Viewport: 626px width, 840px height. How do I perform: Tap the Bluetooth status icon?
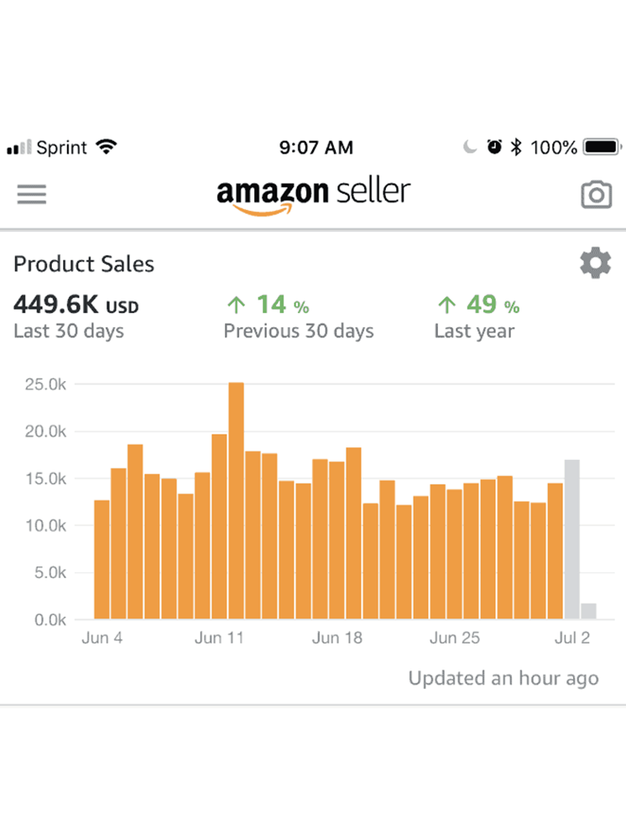pos(516,148)
